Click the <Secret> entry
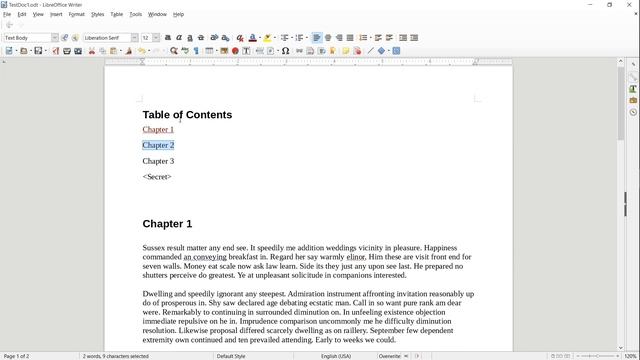Viewport: 640px width, 360px height. click(157, 177)
